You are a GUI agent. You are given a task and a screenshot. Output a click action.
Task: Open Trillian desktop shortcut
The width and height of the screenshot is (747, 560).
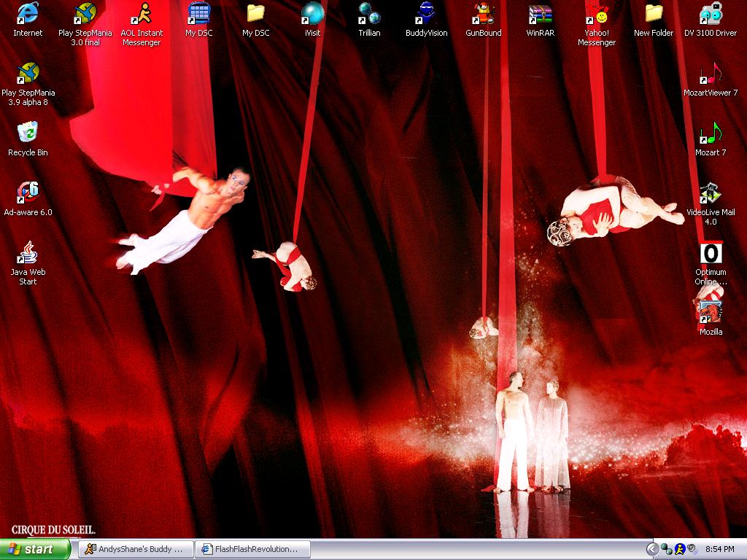pos(369,13)
